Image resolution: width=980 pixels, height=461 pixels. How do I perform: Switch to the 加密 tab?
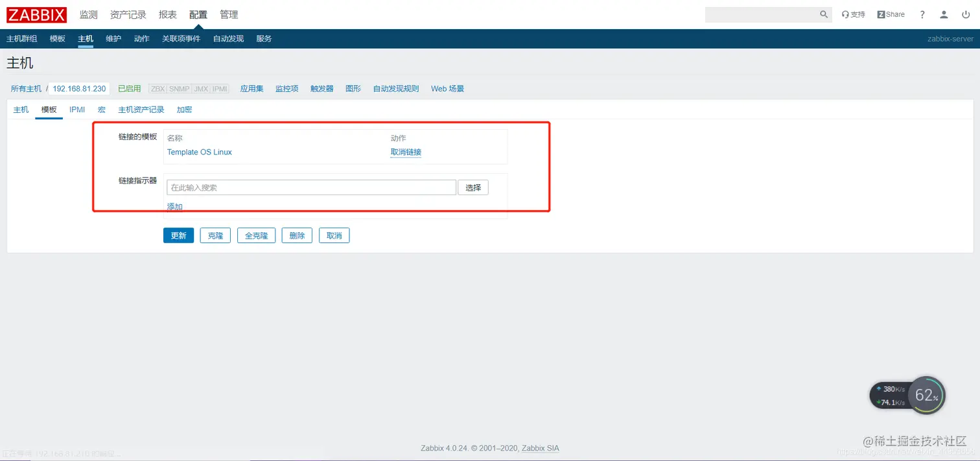(x=185, y=110)
